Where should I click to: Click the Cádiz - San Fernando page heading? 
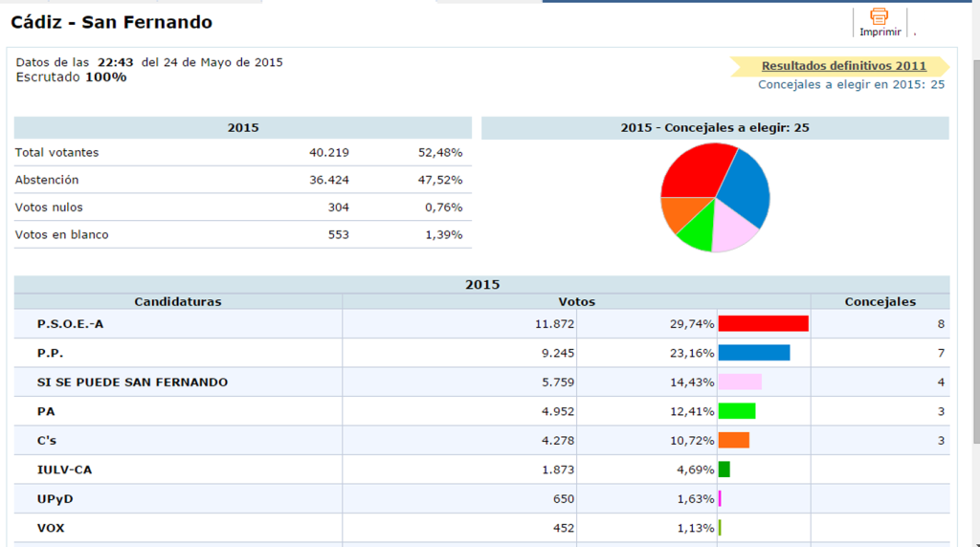coord(112,22)
